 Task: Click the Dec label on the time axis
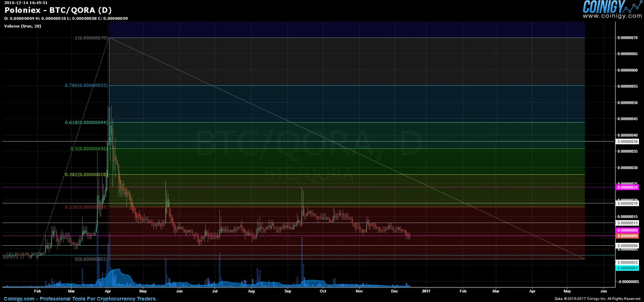[394, 291]
